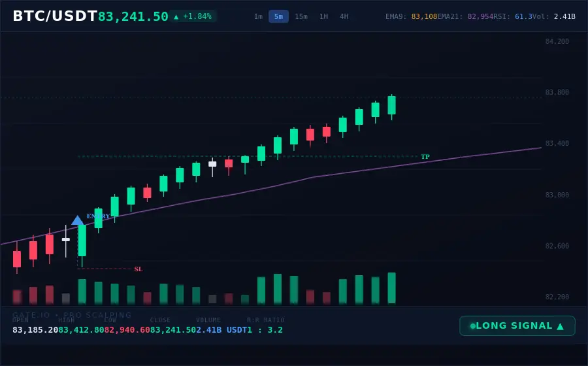Image resolution: width=588 pixels, height=366 pixels.
Task: Click the low value 82,940.60
Action: click(127, 330)
